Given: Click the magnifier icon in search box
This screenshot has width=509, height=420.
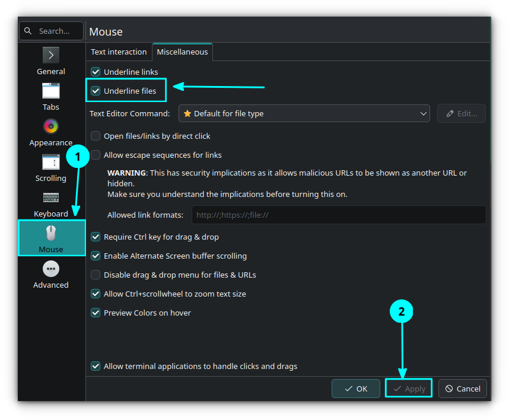Looking at the screenshot, I should pyautogui.click(x=29, y=31).
